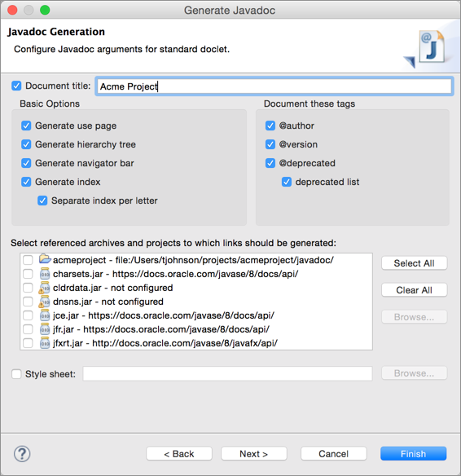Viewport: 461px width, 476px height.
Task: Disable the deprecated list checkbox
Action: [x=287, y=182]
